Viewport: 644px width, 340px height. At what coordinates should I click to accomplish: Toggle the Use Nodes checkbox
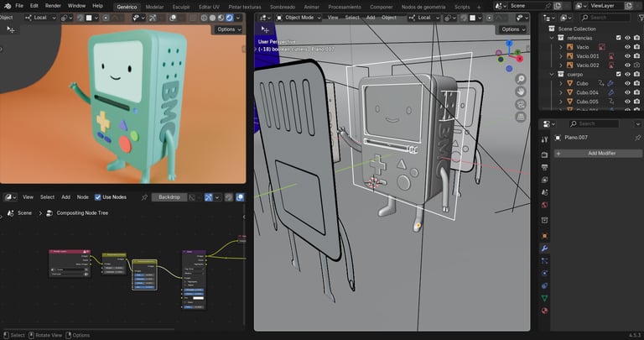click(98, 197)
